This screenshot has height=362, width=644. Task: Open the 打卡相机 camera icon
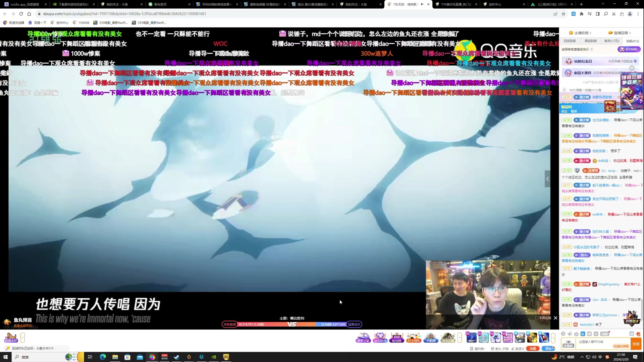(x=414, y=337)
